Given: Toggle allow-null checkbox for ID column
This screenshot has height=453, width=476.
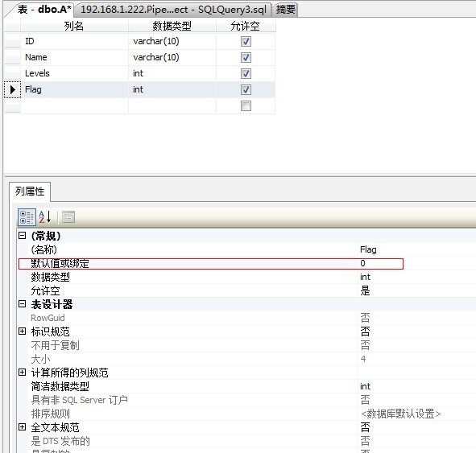Looking at the screenshot, I should pos(246,42).
